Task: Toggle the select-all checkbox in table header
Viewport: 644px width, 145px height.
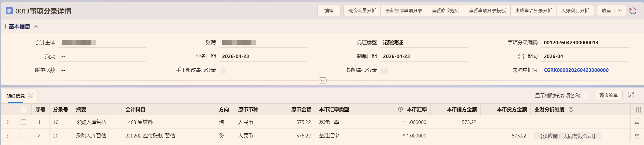Action: click(23, 110)
